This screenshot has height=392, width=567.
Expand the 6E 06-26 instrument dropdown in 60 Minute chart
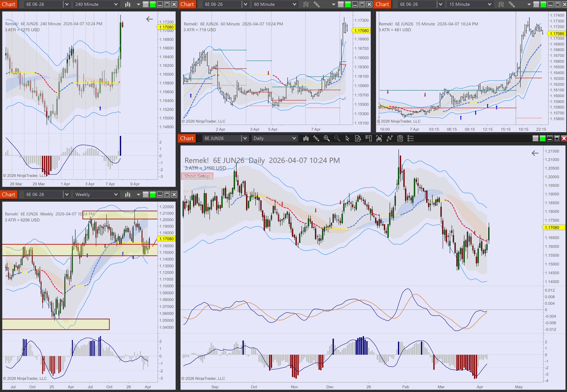(245, 4)
